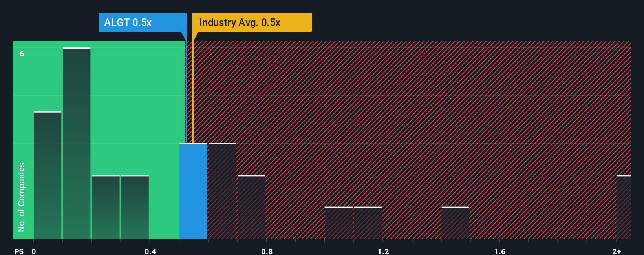Click the PS axis label
This screenshot has height=255, width=644.
[19, 251]
